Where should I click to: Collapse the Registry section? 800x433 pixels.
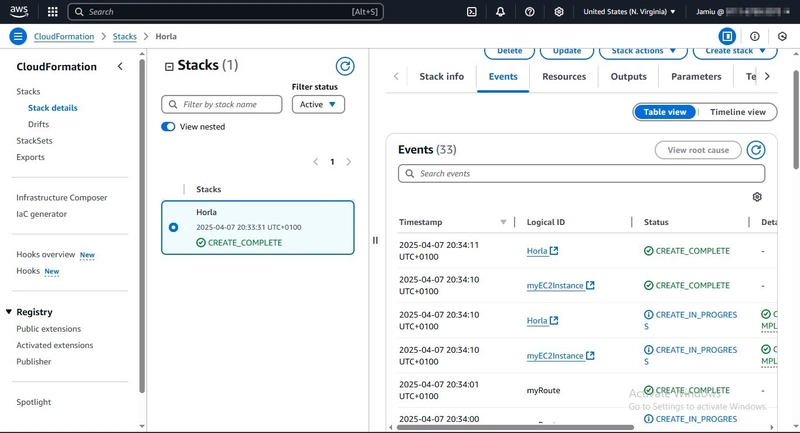click(9, 312)
